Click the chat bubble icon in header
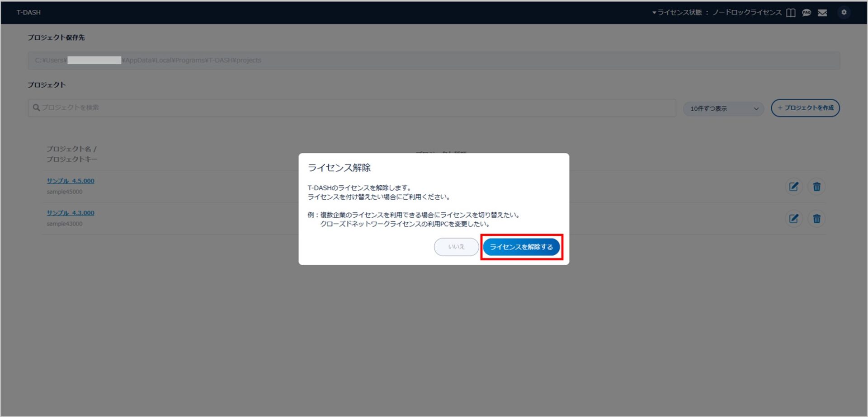The width and height of the screenshot is (868, 417). tap(807, 13)
